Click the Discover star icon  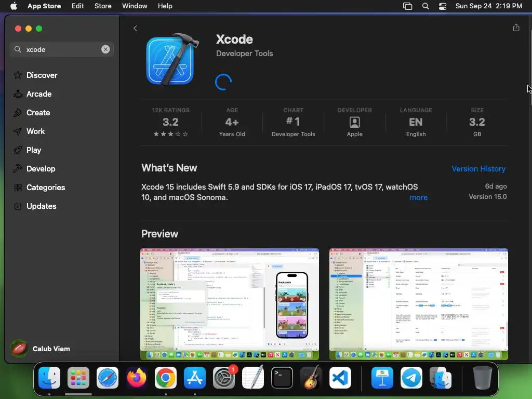(x=18, y=75)
